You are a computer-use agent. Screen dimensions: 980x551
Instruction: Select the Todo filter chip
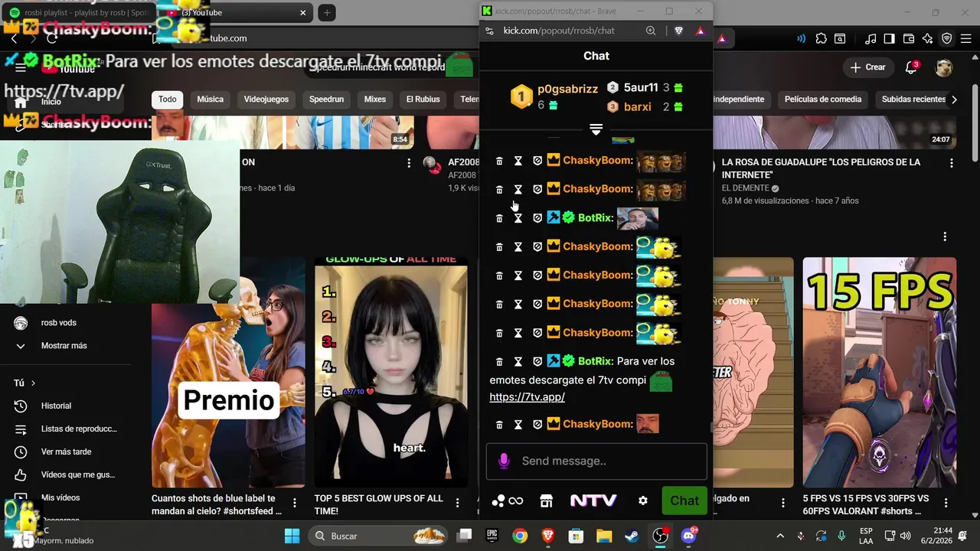(x=168, y=99)
